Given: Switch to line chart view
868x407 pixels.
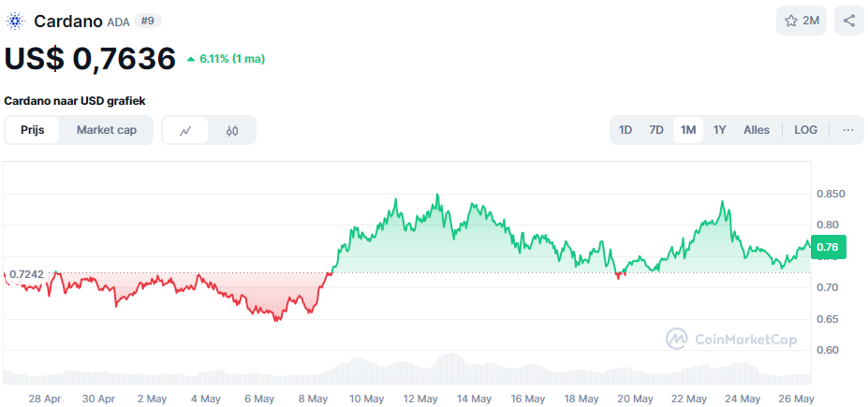Looking at the screenshot, I should (185, 130).
